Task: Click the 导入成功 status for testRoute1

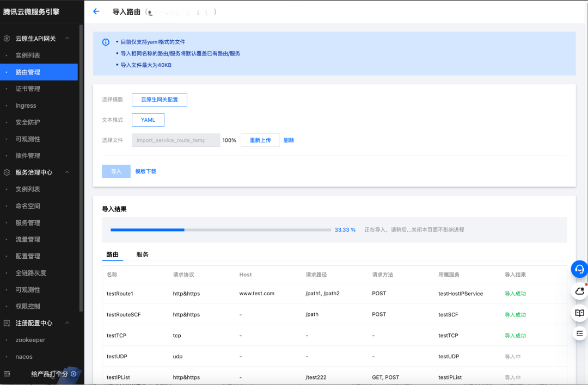Action: [515, 294]
